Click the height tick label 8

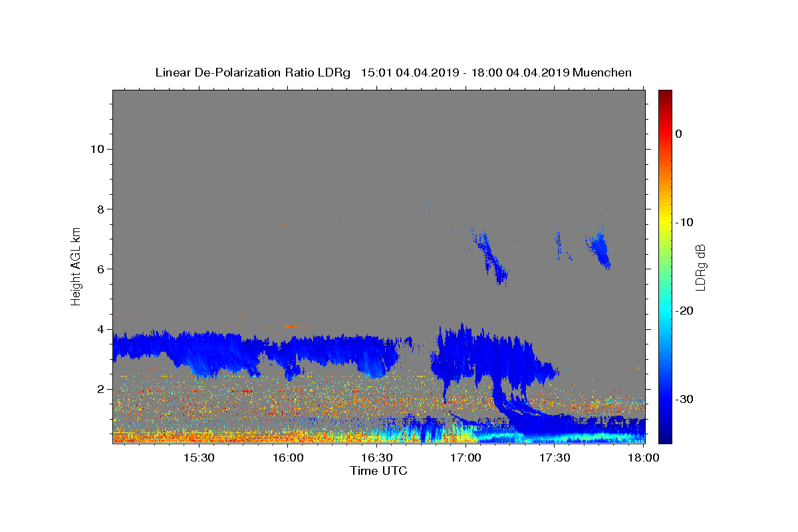100,209
